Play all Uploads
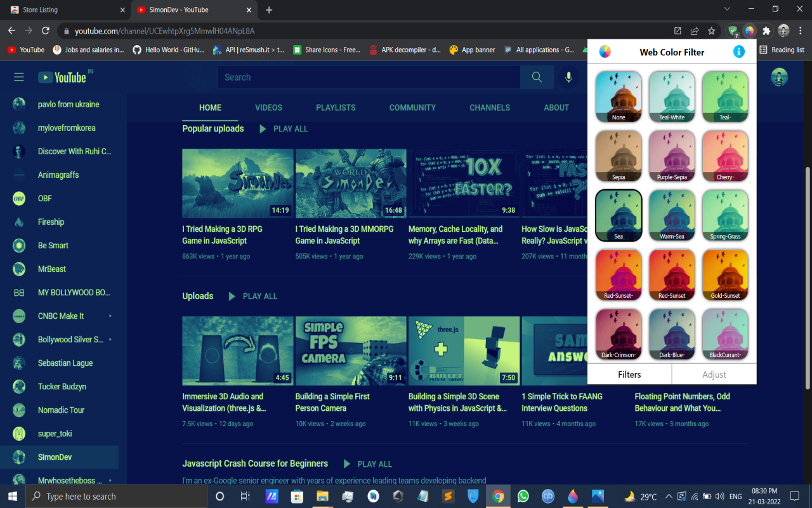This screenshot has width=812, height=508. (x=253, y=297)
